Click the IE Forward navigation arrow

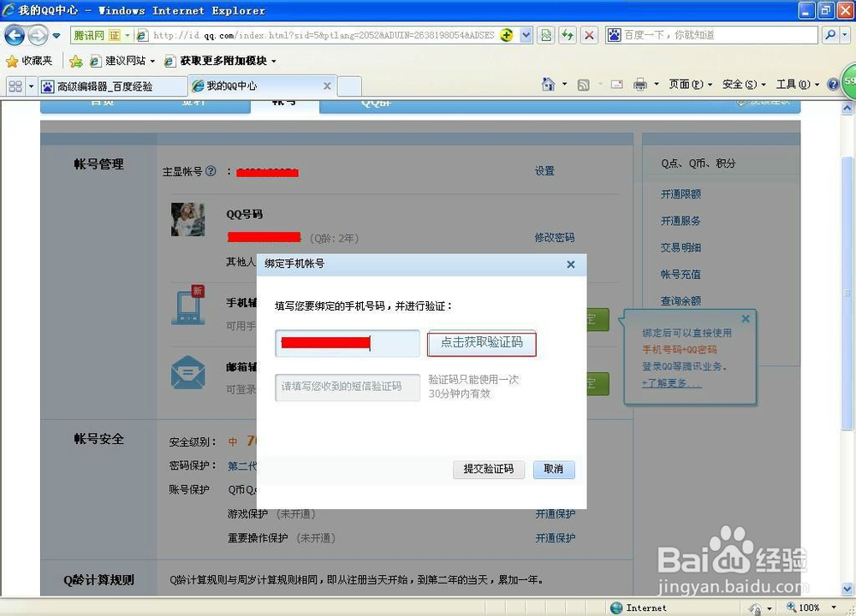(38, 36)
